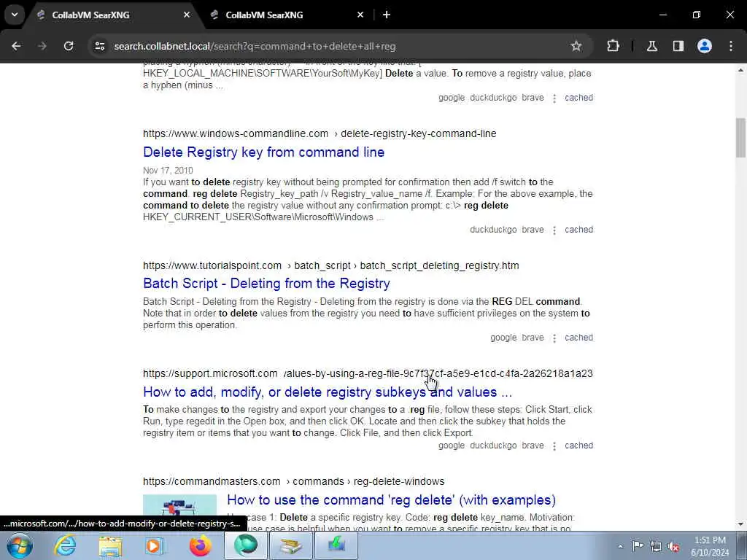
Task: Click the muted volume tray icon
Action: 673,546
